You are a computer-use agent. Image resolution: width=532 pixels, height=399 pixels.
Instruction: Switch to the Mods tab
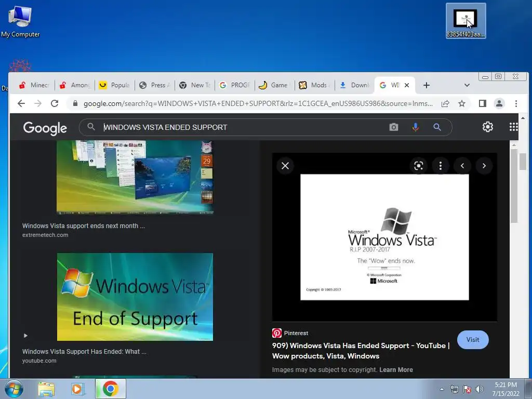315,85
